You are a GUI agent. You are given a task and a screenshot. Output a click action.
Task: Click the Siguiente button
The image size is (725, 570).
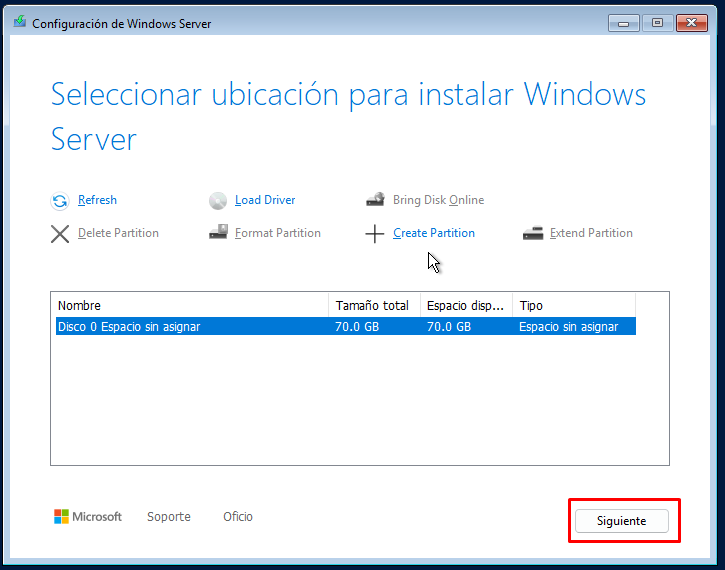coord(621,521)
